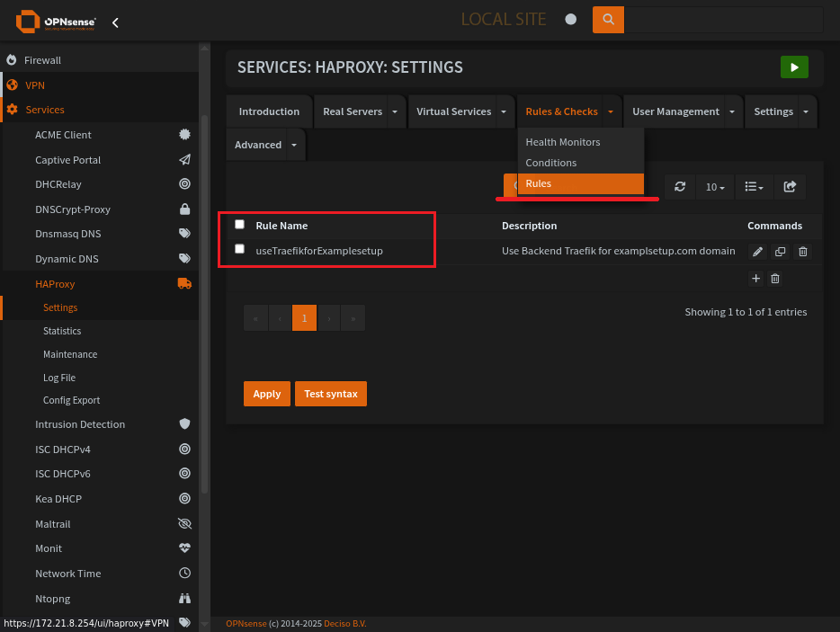The height and width of the screenshot is (632, 840).
Task: Open the 10 rows-per-page dropdown
Action: point(715,187)
